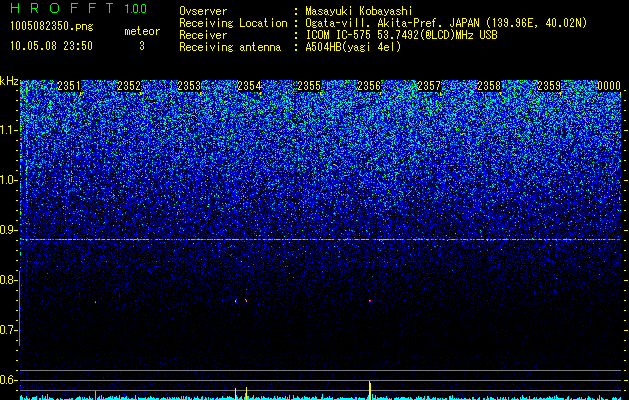Select the 0.8 frequency axis label

coord(9,280)
